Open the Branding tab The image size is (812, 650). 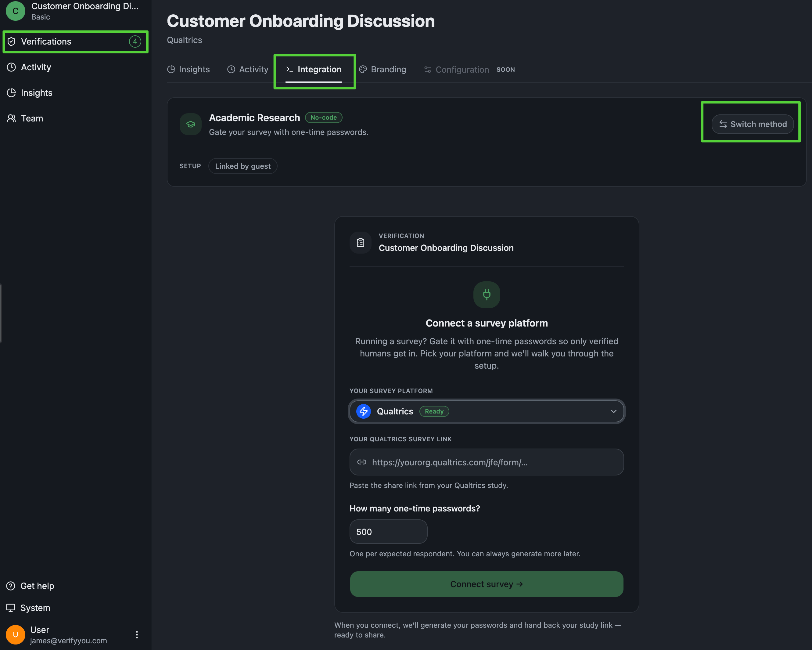click(x=383, y=69)
